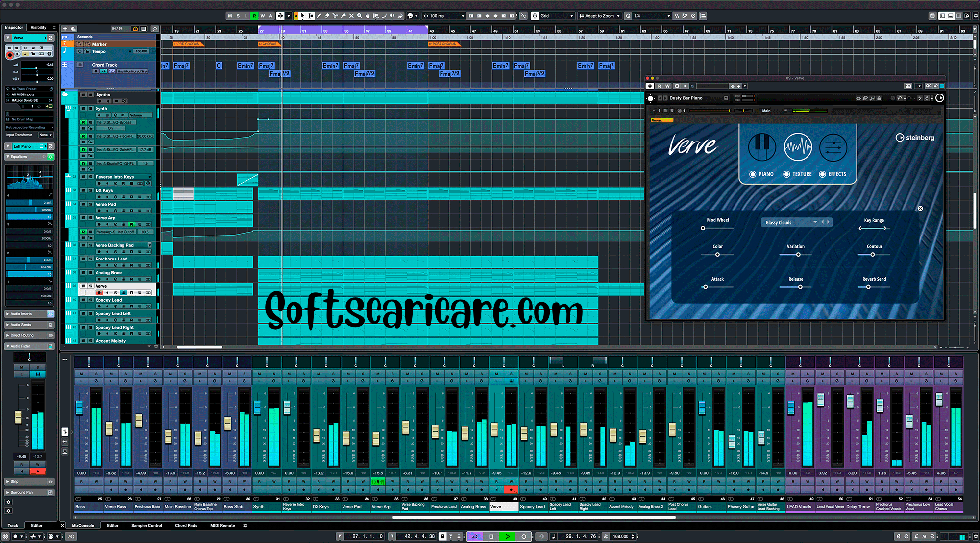This screenshot has height=543, width=980.
Task: Select the Zoom magnifier tool
Action: click(x=360, y=16)
